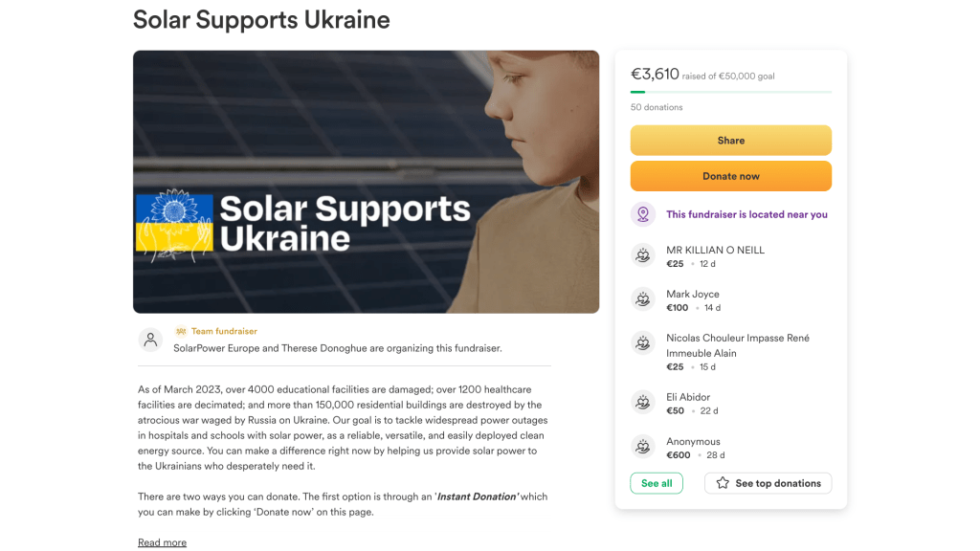
Task: Click donor icon beside Anonymous donation
Action: click(x=643, y=447)
